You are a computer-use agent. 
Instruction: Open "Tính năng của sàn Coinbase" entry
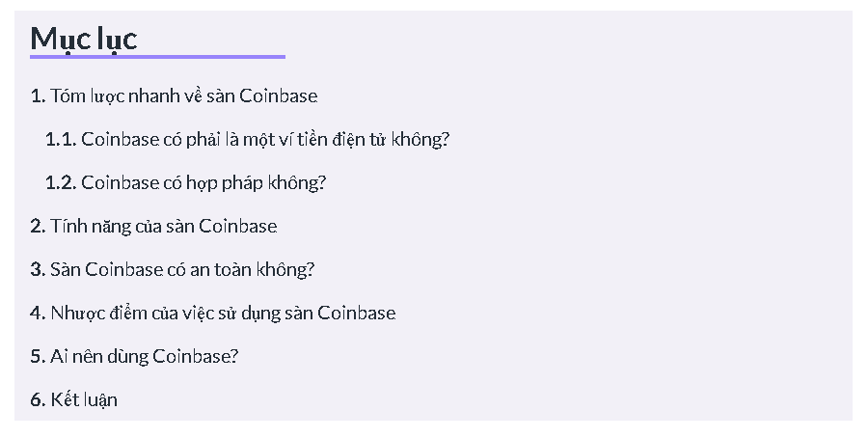[163, 227]
